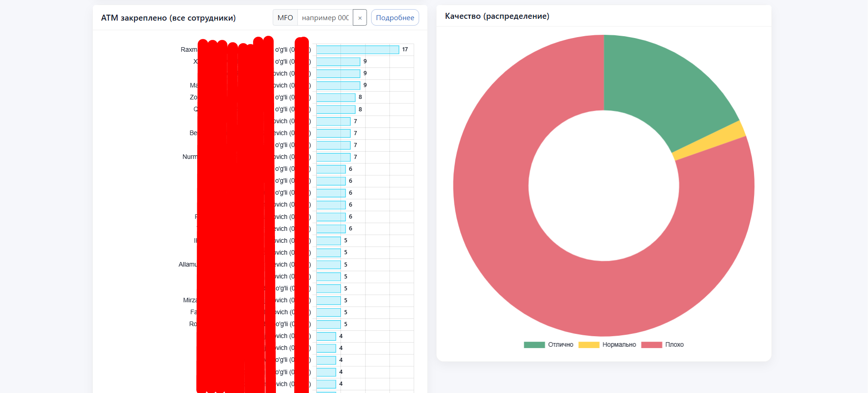Click the bar in the Allamu row

tap(328, 264)
